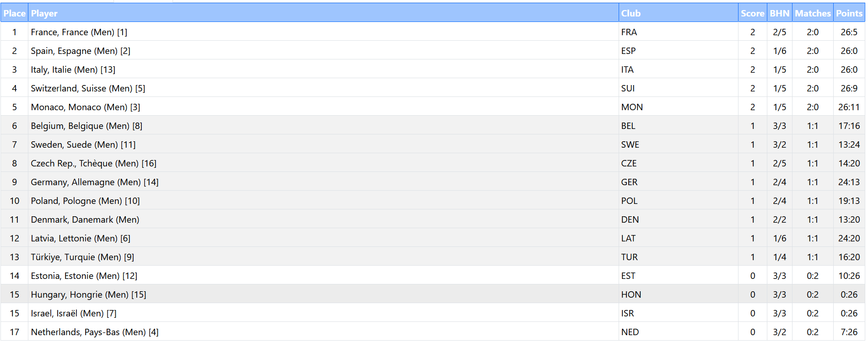
Task: Click the ISR club code
Action: (x=627, y=313)
